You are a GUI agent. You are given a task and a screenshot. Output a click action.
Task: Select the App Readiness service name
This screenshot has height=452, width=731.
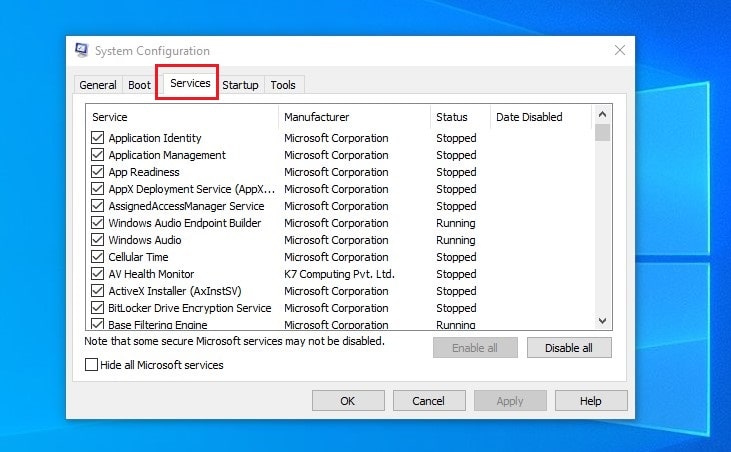[x=144, y=172]
